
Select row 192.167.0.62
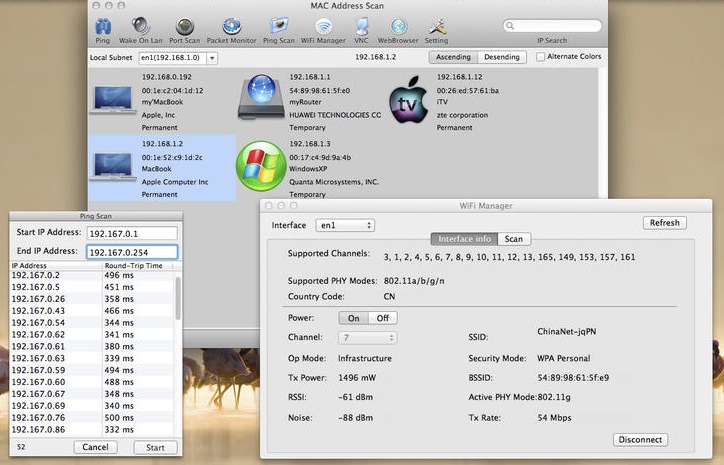click(x=92, y=334)
